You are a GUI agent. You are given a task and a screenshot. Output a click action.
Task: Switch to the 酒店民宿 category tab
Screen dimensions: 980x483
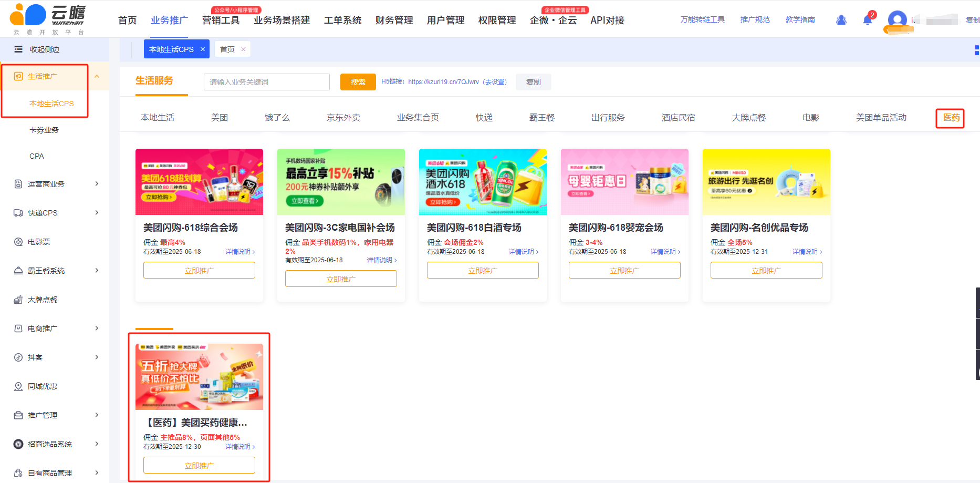679,117
